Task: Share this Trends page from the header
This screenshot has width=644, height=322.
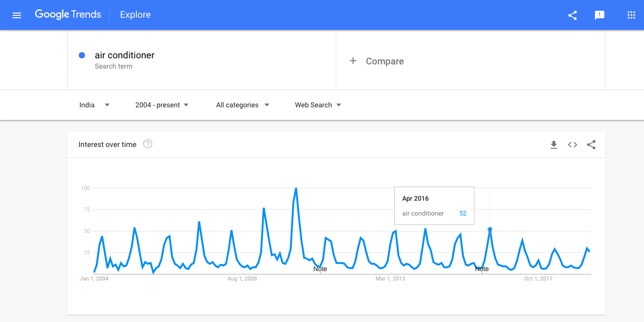Action: tap(573, 15)
